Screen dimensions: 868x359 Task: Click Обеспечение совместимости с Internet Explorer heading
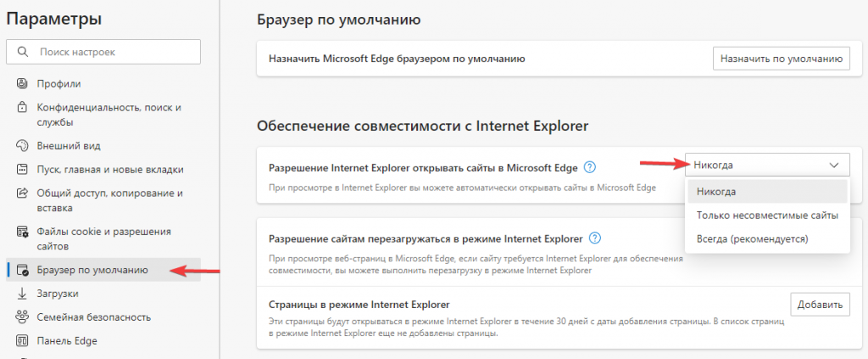point(422,126)
